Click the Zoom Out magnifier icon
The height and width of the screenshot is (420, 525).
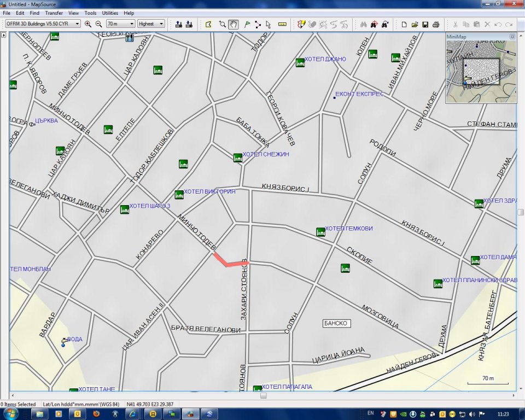(x=98, y=24)
